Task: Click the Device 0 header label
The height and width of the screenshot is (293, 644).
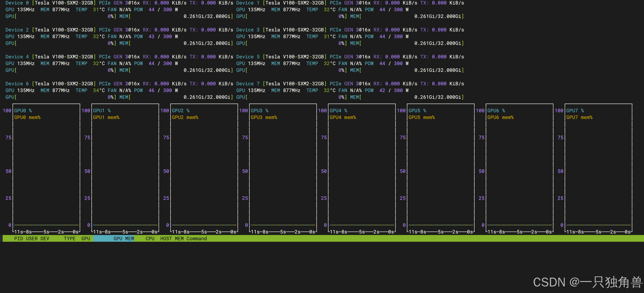Action: point(17,3)
